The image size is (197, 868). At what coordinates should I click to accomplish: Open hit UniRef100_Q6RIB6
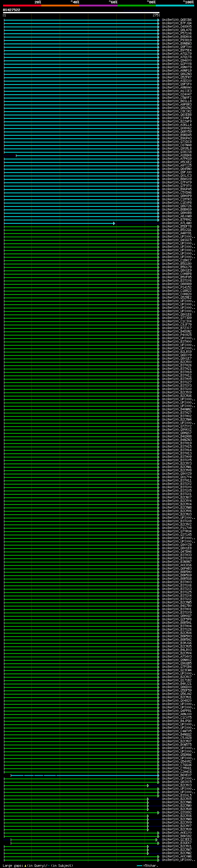pos(176,20)
